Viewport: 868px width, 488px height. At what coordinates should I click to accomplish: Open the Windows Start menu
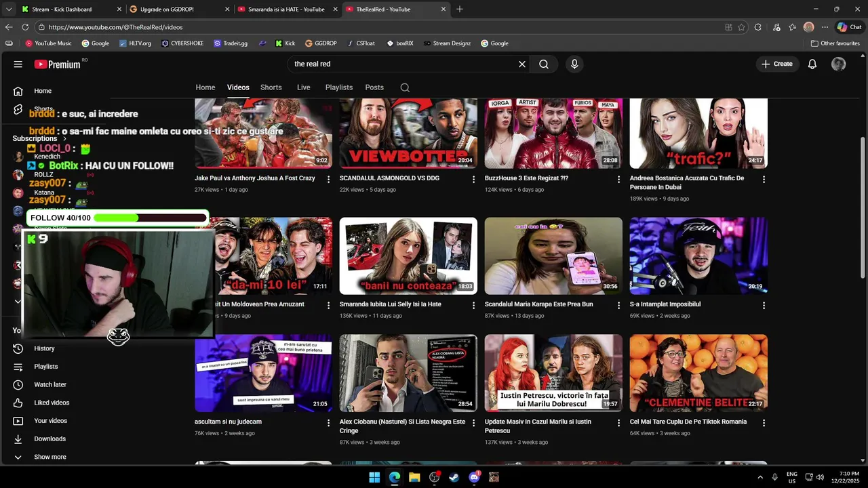374,477
